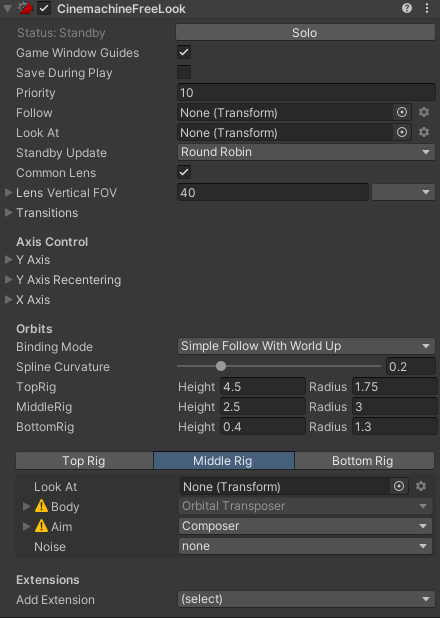Open the Standby Update dropdown
Image resolution: width=440 pixels, height=618 pixels.
(x=306, y=152)
